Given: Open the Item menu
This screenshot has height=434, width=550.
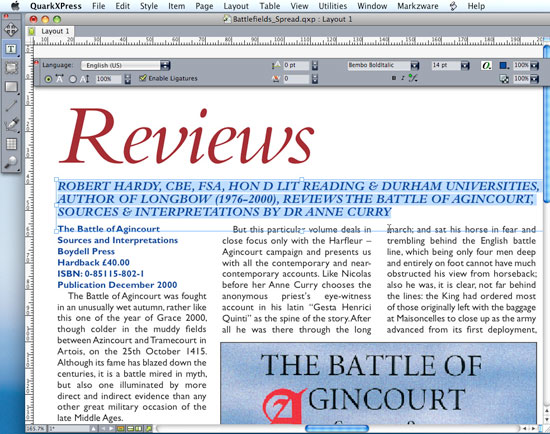Looking at the screenshot, I should point(176,6).
